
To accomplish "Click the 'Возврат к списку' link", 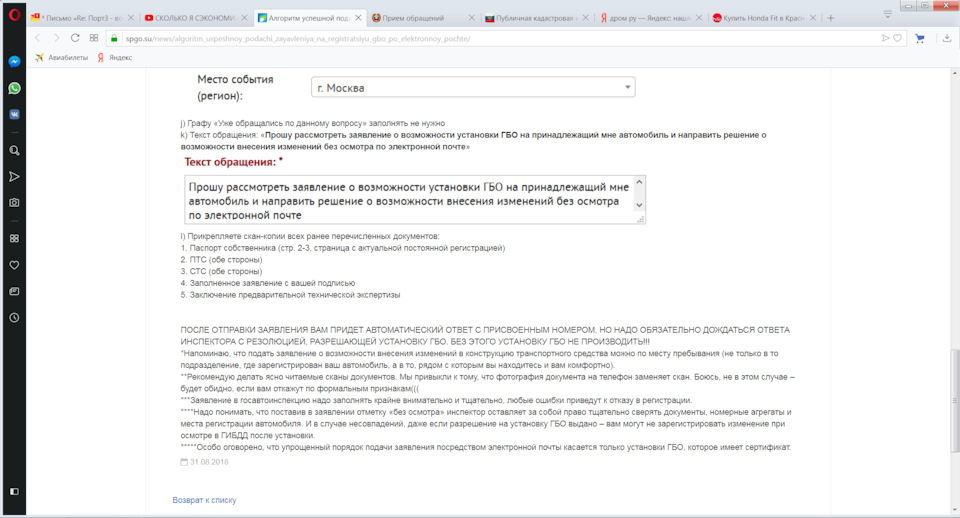I will point(204,499).
